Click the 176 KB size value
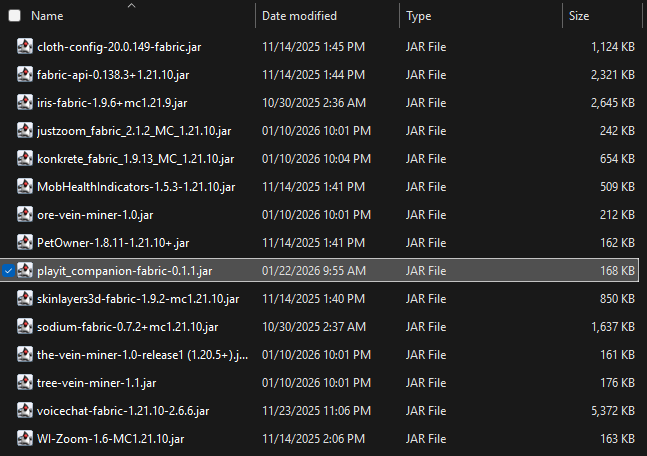This screenshot has width=647, height=456. point(617,383)
